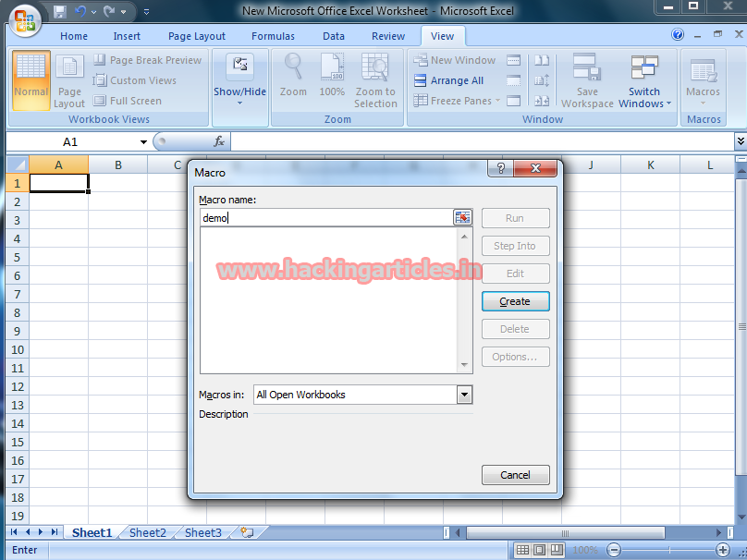Click the horizontal scrollbar thumb

coord(566,533)
